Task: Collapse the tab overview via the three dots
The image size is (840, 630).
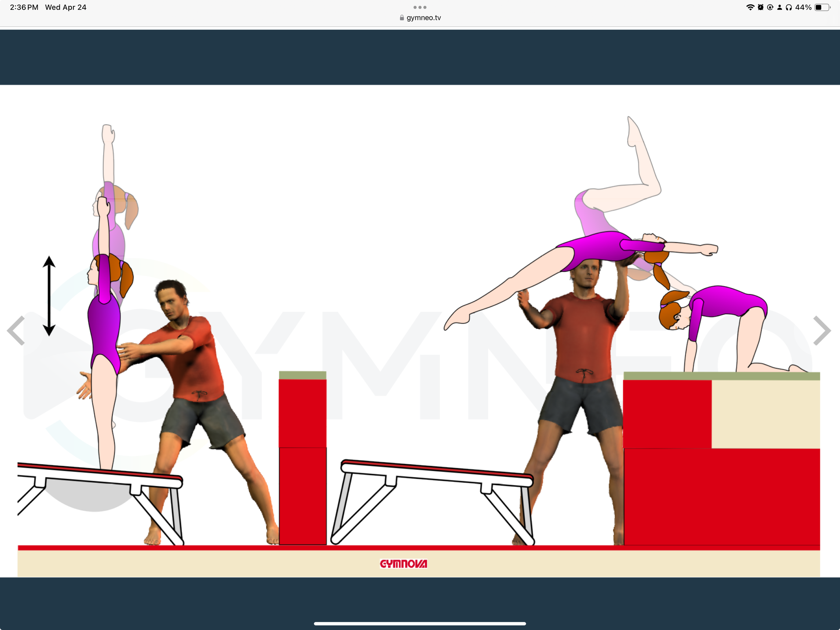Action: (x=420, y=7)
